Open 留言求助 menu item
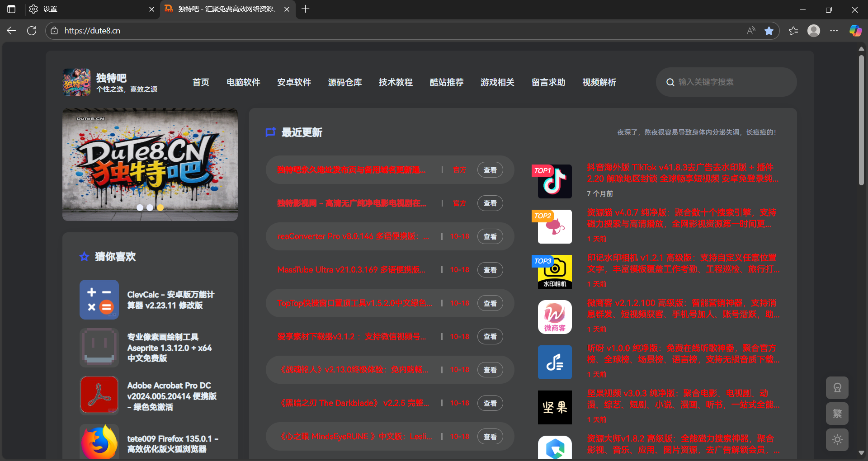The width and height of the screenshot is (868, 461). click(x=548, y=82)
